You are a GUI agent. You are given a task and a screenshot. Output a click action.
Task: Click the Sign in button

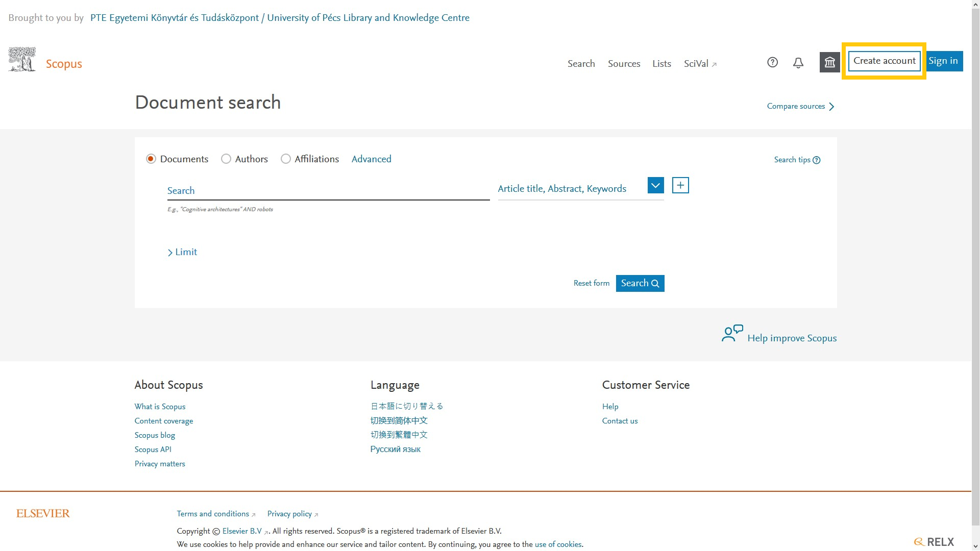pos(943,61)
